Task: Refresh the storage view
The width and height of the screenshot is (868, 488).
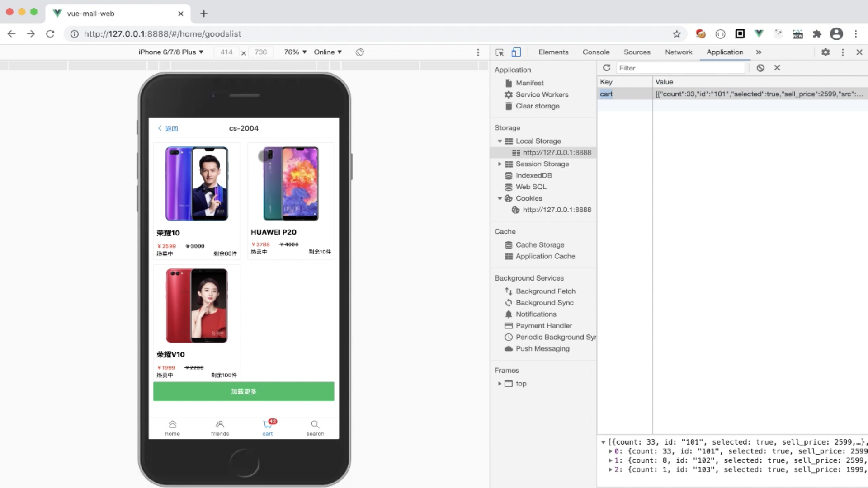Action: tap(607, 68)
